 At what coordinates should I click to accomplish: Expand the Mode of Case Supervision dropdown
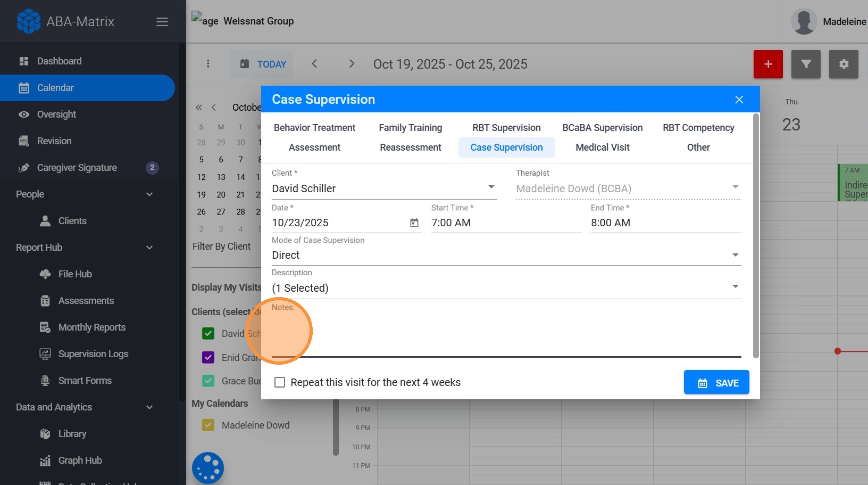point(735,255)
